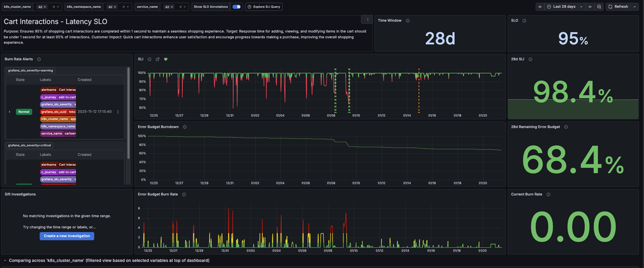Open the Cart Interactions panel menu dots
Screen dimensions: 644x268
click(367, 20)
